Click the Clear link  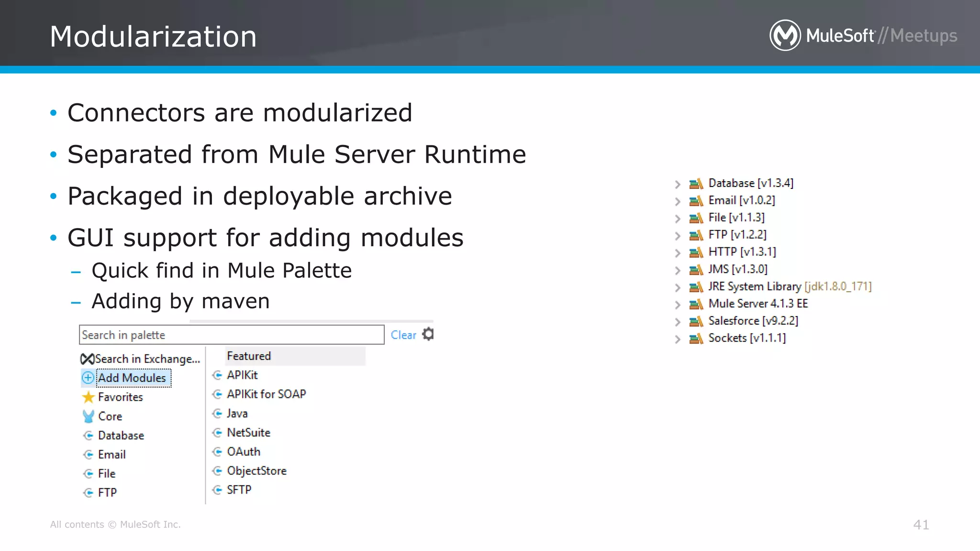pyautogui.click(x=403, y=335)
